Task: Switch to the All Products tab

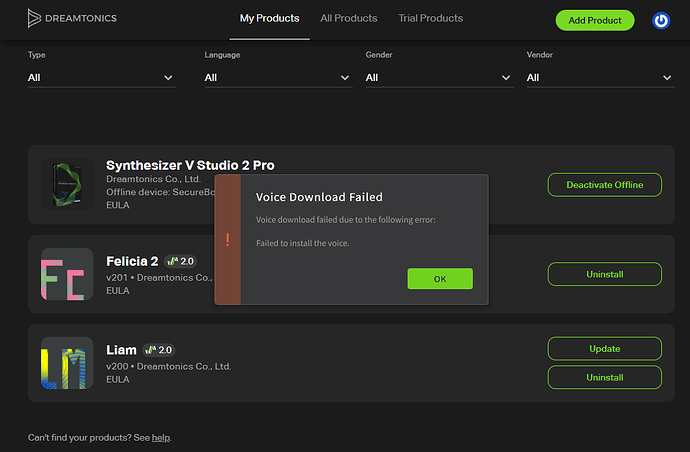Action: [x=349, y=18]
